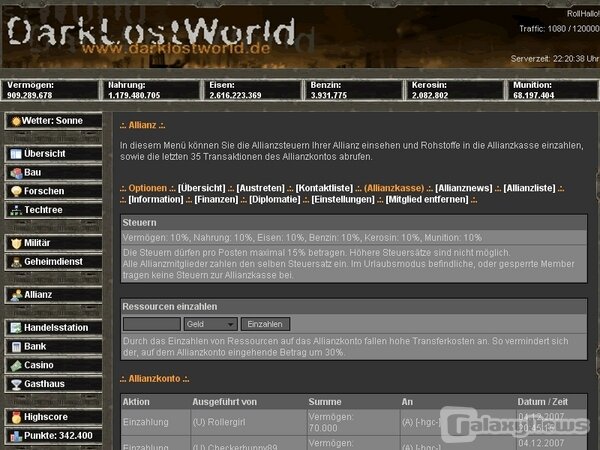Image resolution: width=600 pixels, height=450 pixels.
Task: Open the [Finanzen] option
Action: tap(216, 199)
